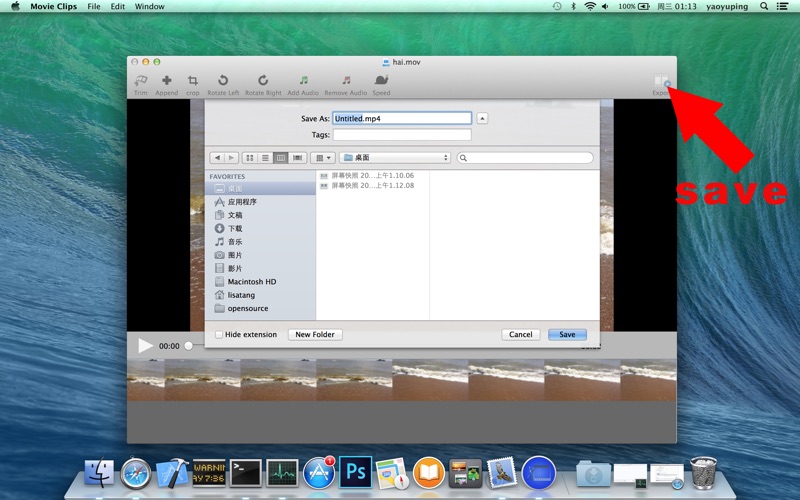The width and height of the screenshot is (800, 500).
Task: Open the Window menu
Action: pos(149,6)
